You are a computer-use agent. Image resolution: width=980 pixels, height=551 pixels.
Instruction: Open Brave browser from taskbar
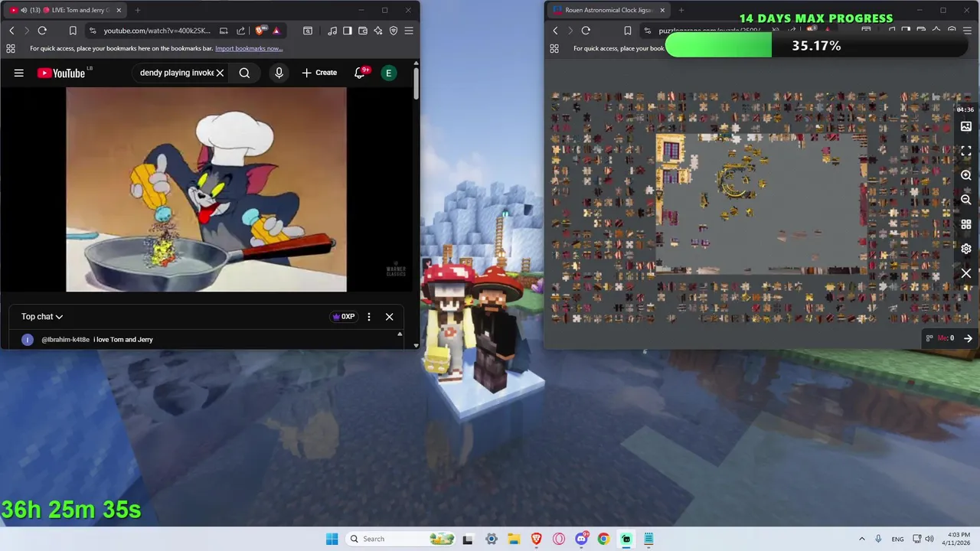pos(537,539)
